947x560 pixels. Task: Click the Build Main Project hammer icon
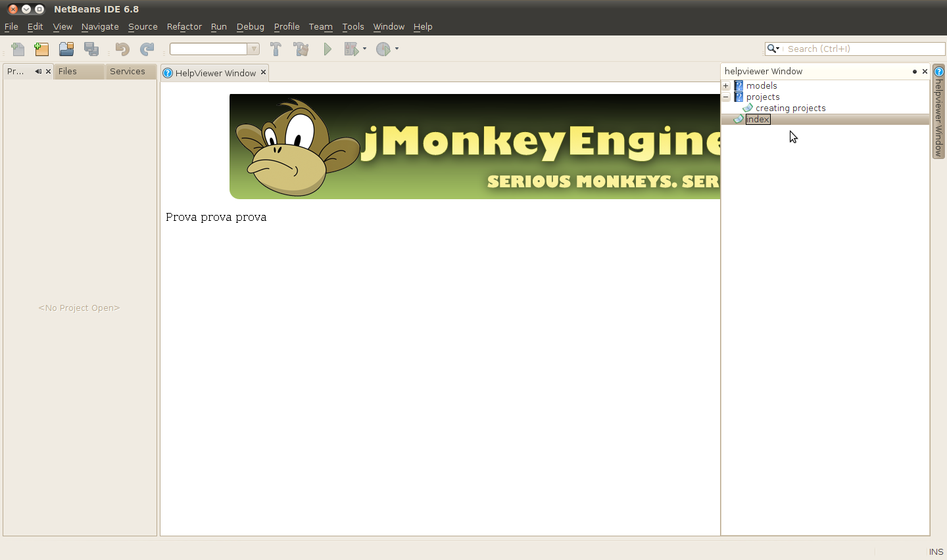276,49
